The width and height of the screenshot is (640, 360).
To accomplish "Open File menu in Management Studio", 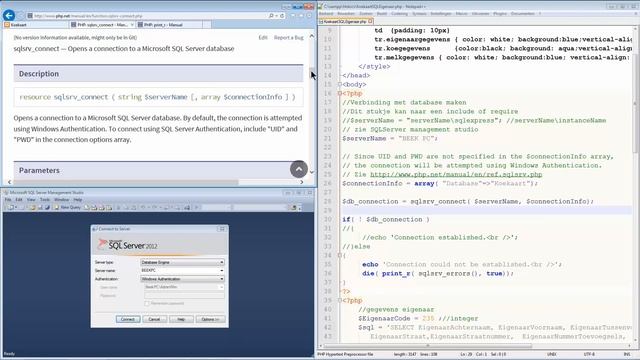I will tap(8, 200).
